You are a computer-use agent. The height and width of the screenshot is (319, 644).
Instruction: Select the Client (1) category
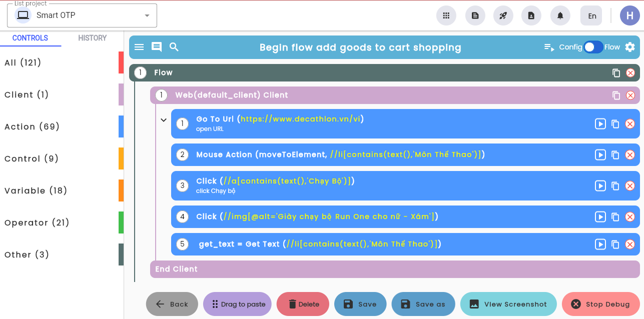pos(62,94)
